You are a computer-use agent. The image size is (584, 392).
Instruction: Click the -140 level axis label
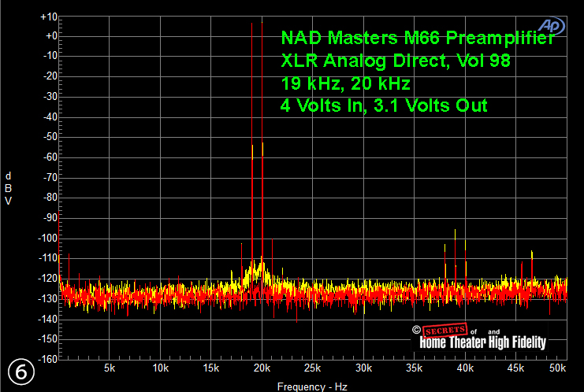pos(47,319)
